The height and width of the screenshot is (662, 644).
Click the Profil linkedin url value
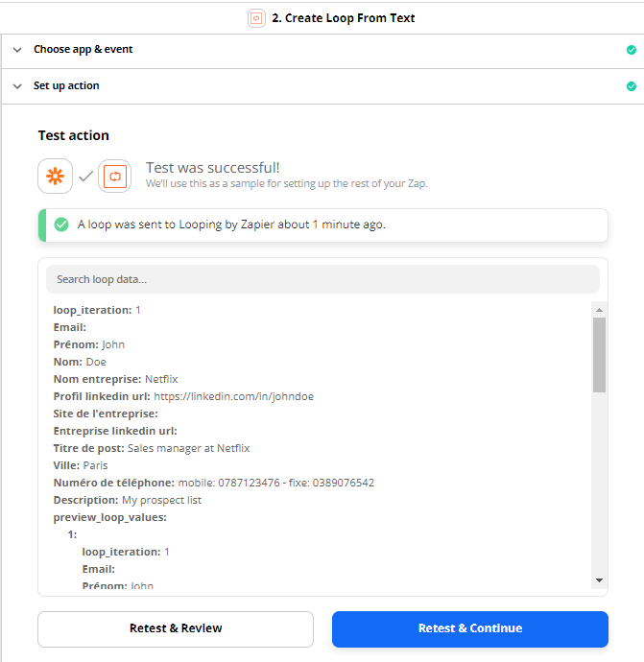[x=233, y=396]
